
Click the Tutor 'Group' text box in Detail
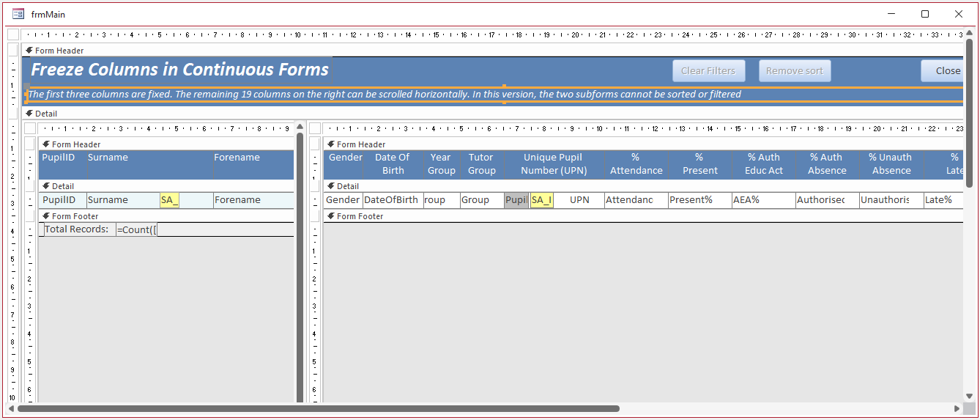pos(482,200)
